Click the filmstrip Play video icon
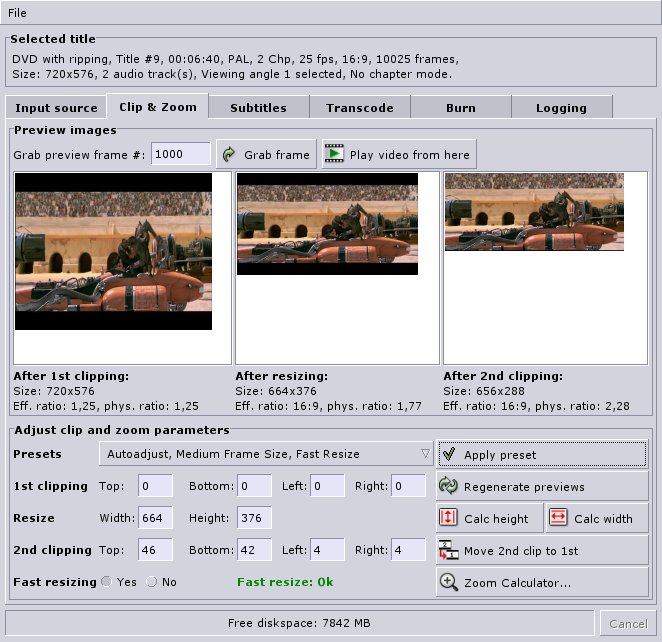The width and height of the screenshot is (662, 642). [334, 154]
